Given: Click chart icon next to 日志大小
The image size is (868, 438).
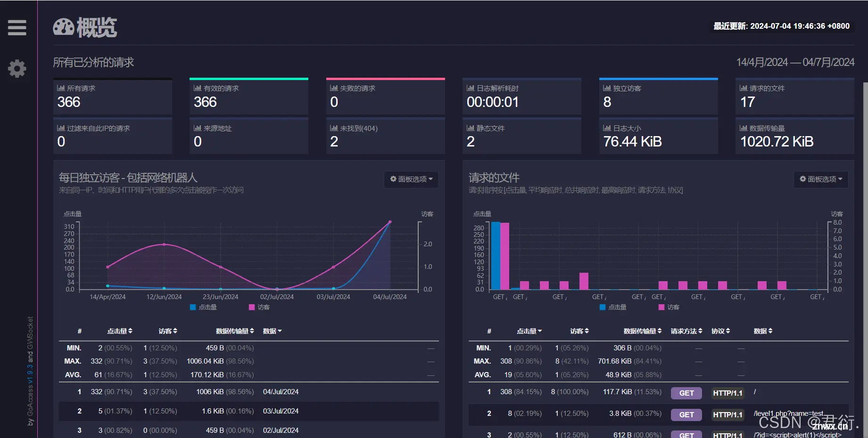Looking at the screenshot, I should pyautogui.click(x=607, y=128).
